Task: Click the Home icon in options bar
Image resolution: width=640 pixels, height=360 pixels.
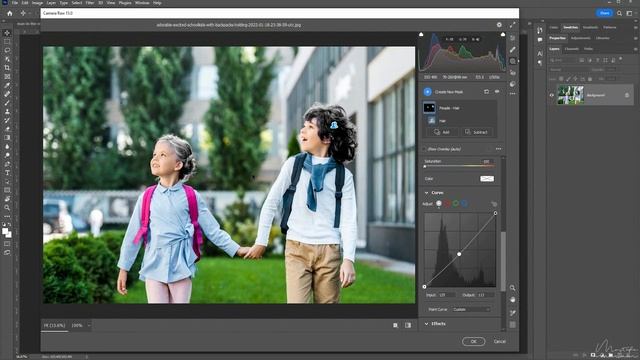Action: 10,13
